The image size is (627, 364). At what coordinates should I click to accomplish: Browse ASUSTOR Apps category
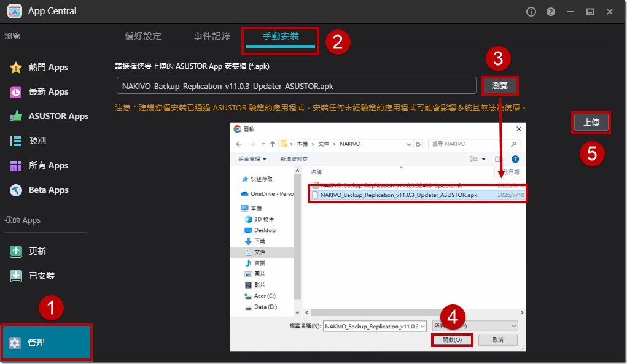[x=49, y=116]
